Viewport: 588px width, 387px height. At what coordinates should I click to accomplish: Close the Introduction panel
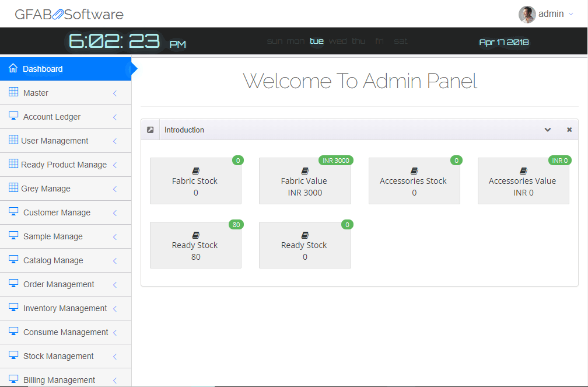tap(569, 130)
